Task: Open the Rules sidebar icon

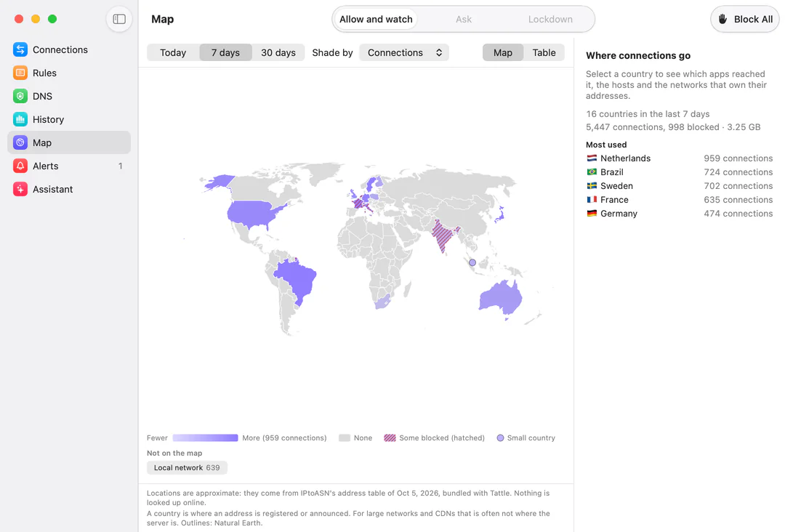Action: (x=20, y=73)
